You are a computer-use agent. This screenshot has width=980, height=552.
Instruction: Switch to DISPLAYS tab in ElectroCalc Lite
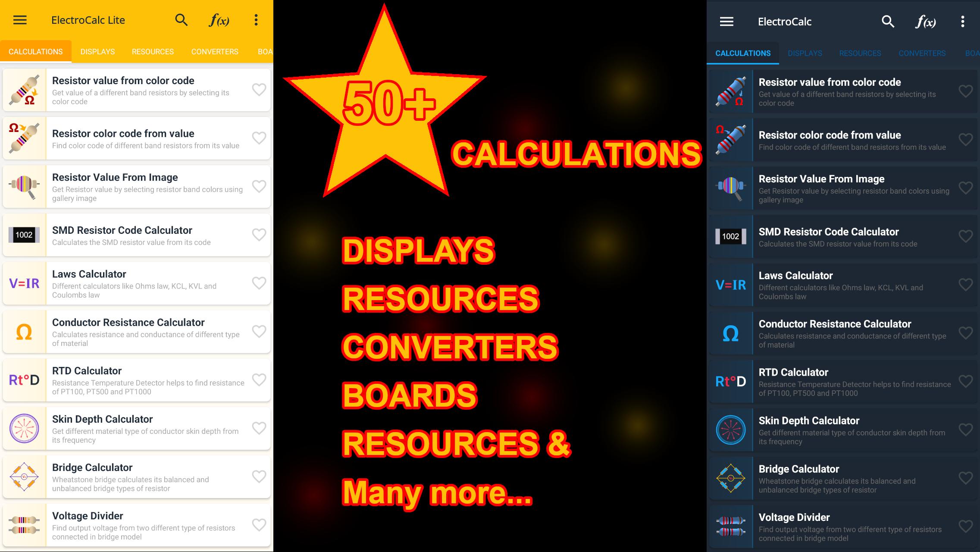97,52
